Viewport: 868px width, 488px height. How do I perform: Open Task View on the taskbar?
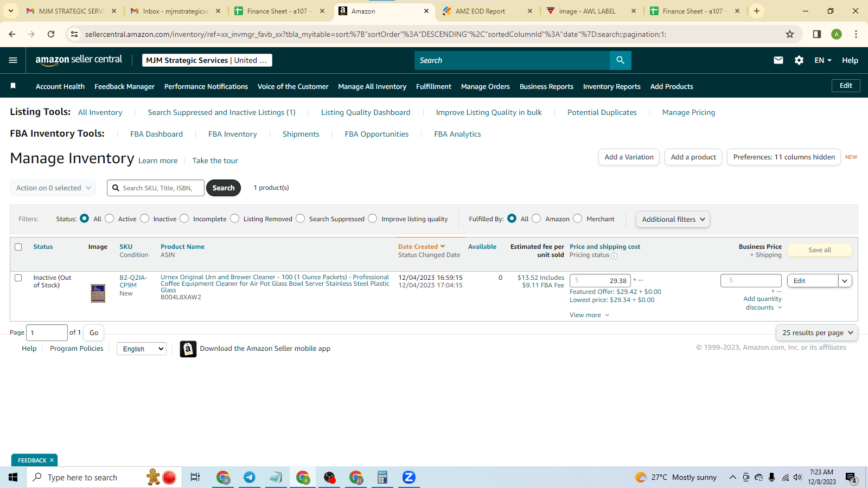[x=195, y=477]
